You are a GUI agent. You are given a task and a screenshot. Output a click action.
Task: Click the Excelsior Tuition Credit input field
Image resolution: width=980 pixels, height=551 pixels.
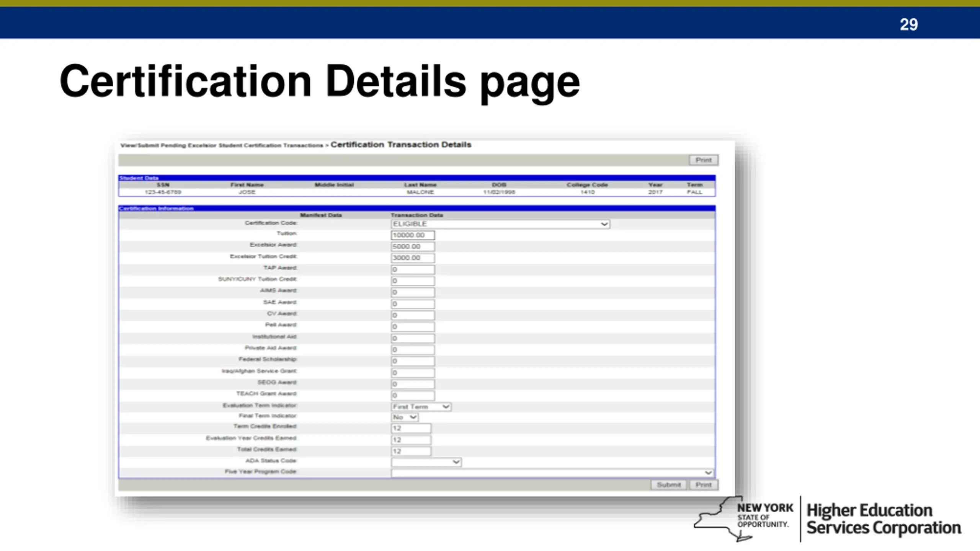tap(413, 258)
